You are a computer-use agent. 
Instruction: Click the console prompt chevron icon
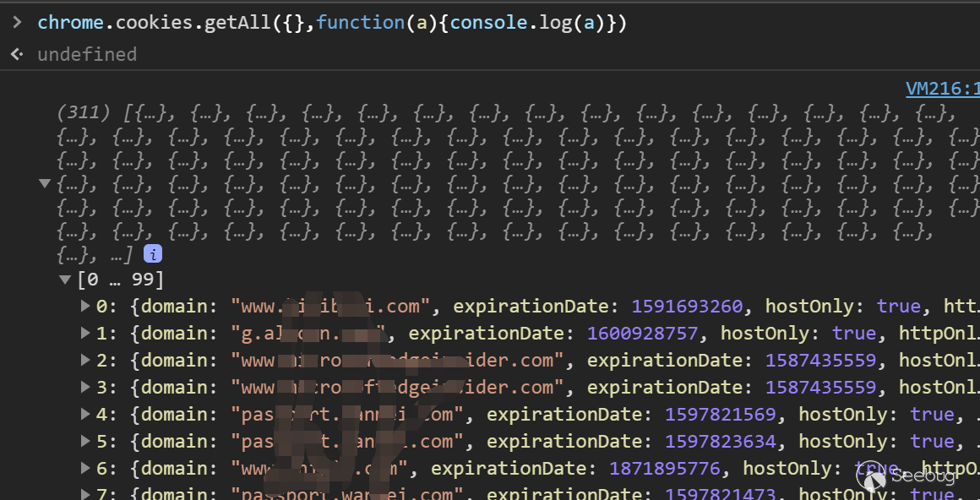[x=17, y=23]
